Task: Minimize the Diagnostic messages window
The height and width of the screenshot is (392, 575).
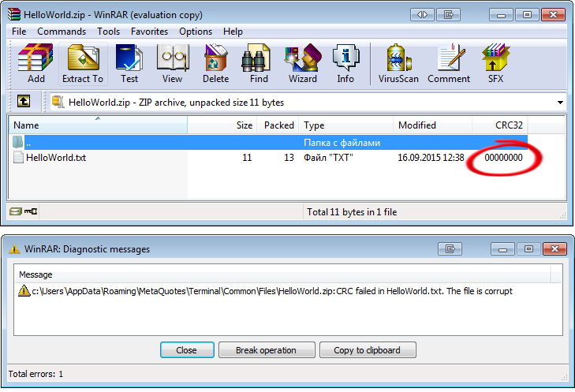Action: pyautogui.click(x=502, y=249)
